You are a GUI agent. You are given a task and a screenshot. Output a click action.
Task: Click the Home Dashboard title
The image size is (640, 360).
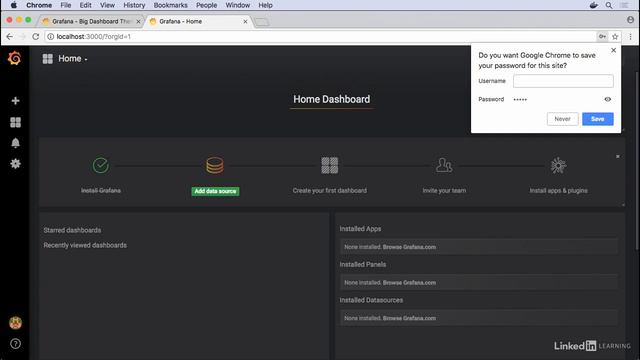tap(331, 99)
